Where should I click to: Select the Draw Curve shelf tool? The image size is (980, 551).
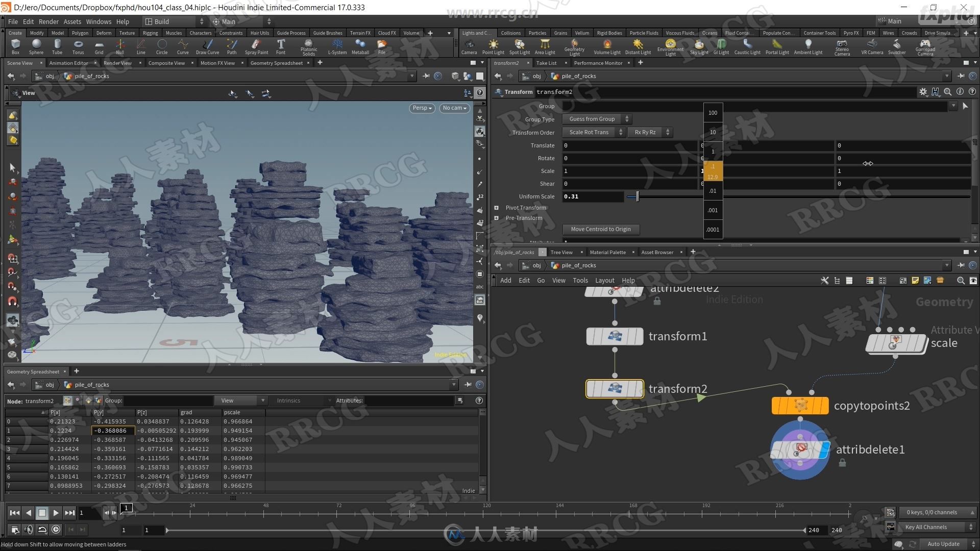pyautogui.click(x=208, y=46)
